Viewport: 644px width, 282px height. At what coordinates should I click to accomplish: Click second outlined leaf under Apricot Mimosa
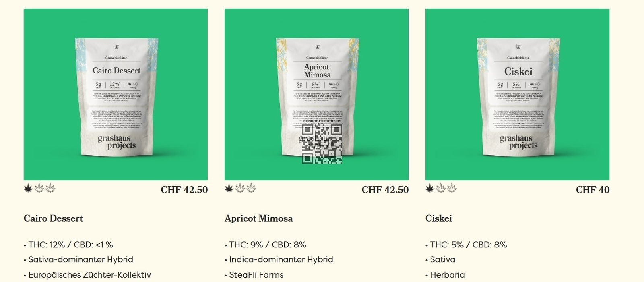tap(240, 188)
